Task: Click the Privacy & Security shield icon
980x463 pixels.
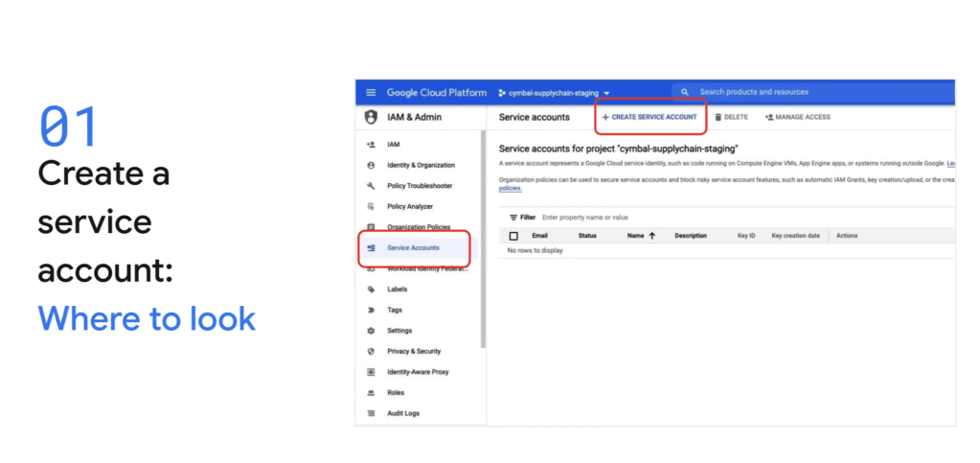Action: tap(371, 351)
